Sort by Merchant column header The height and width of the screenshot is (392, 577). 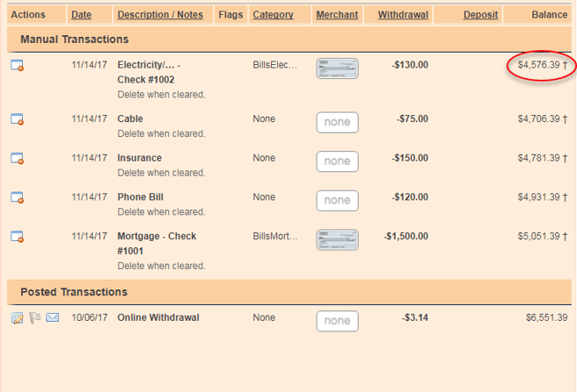[337, 15]
